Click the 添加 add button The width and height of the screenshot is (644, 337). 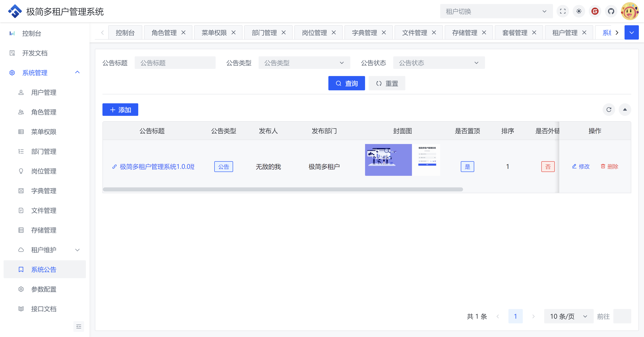pyautogui.click(x=120, y=110)
